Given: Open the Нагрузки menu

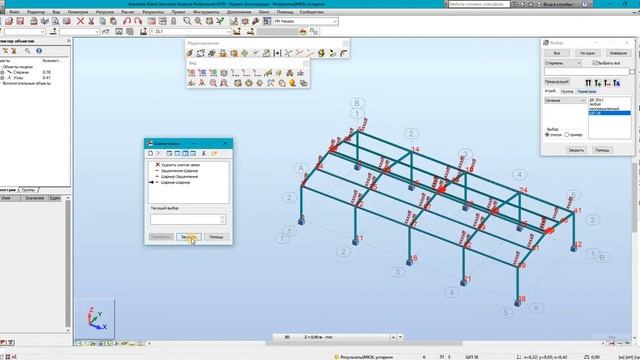Looking at the screenshot, I should [104, 12].
